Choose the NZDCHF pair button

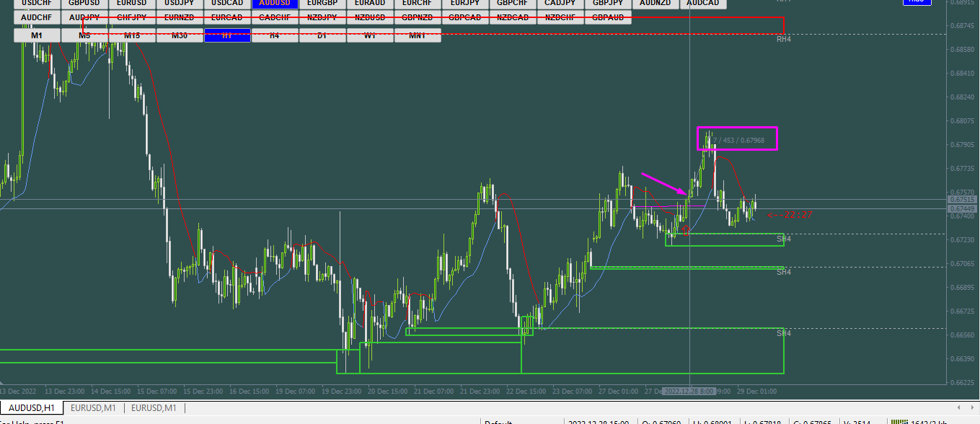tap(560, 17)
